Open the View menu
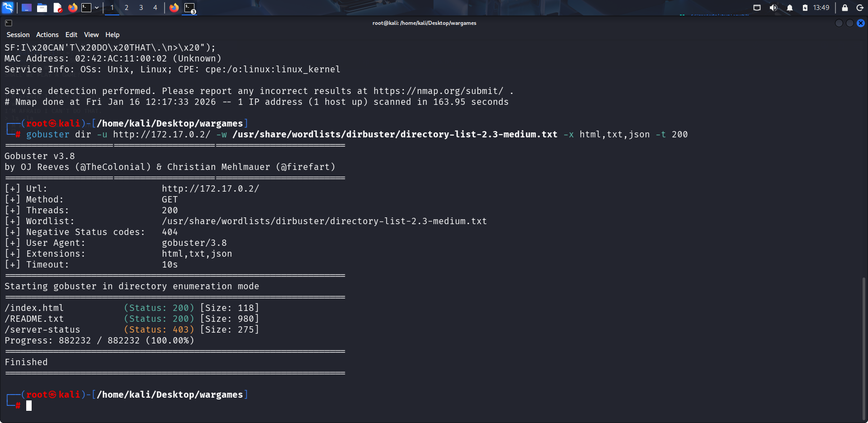The image size is (868, 423). (x=91, y=35)
